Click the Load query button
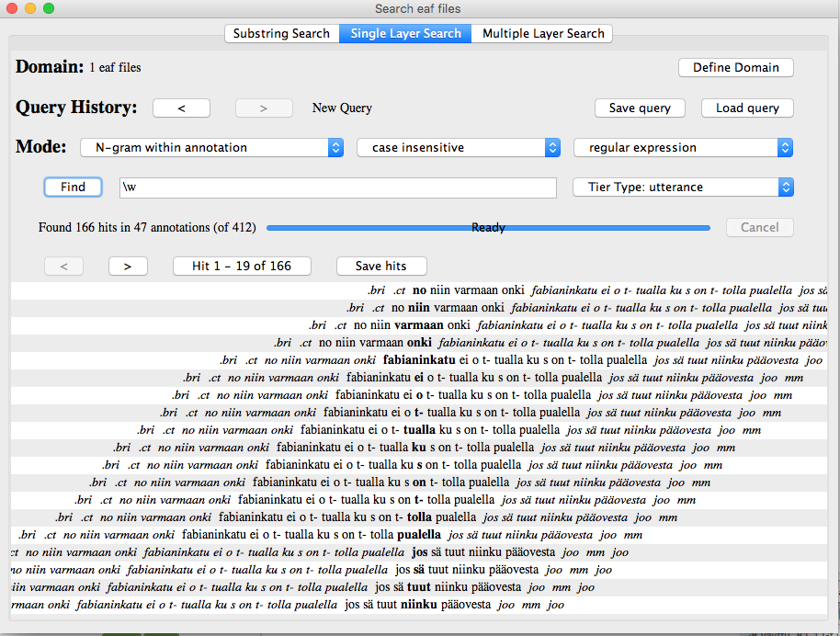Image resolution: width=840 pixels, height=636 pixels. click(x=747, y=108)
